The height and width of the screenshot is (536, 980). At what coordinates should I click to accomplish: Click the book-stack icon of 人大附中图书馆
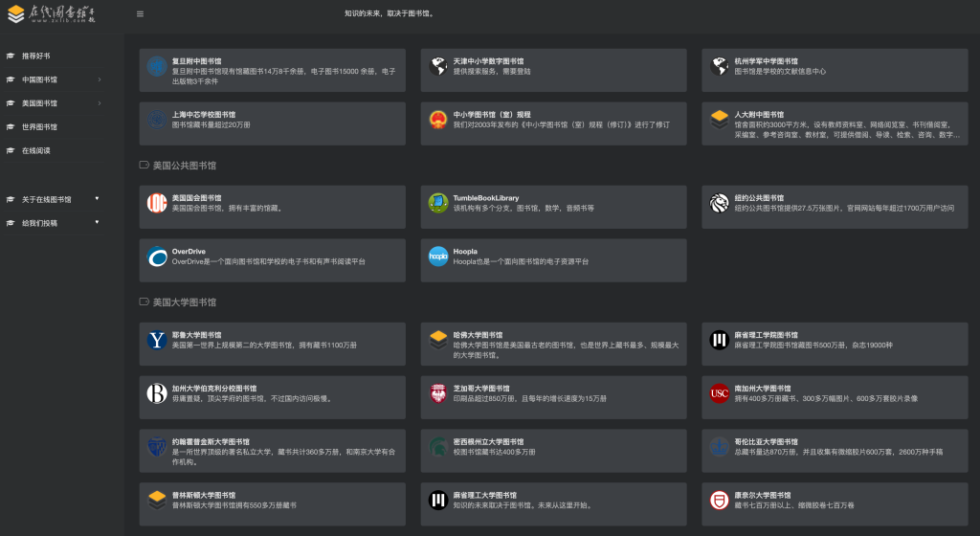[720, 120]
